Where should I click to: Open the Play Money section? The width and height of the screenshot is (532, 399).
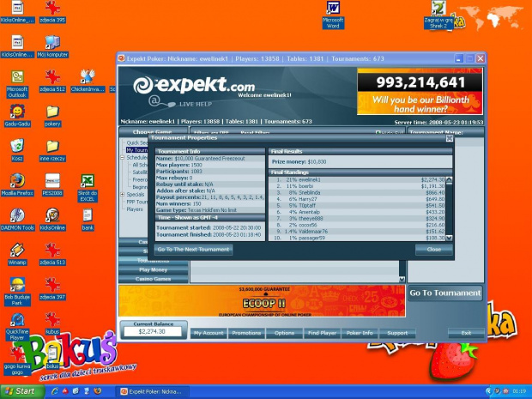pyautogui.click(x=154, y=269)
